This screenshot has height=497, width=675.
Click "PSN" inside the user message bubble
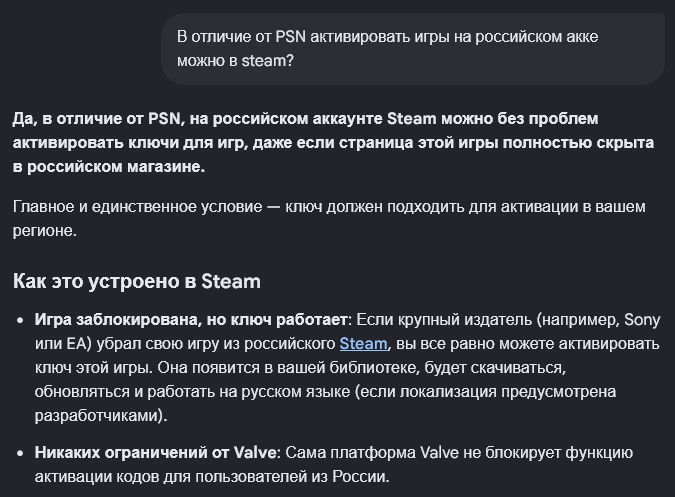pos(290,37)
